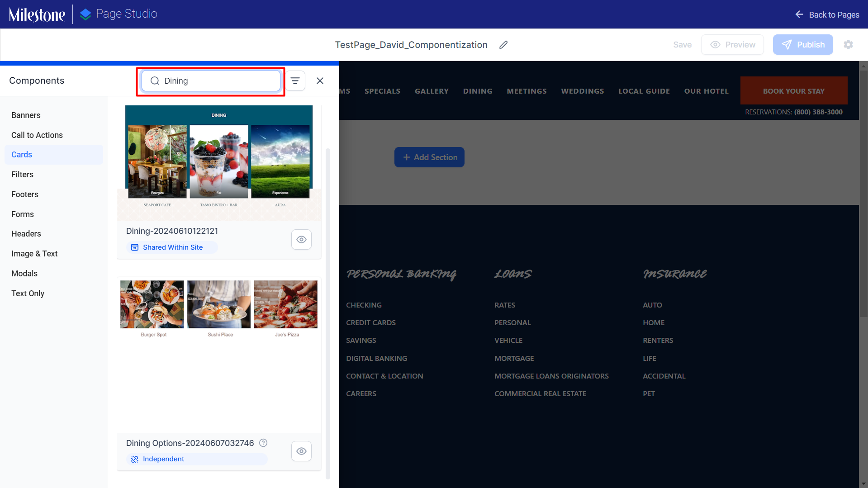Click the Milestone logo
This screenshot has height=488, width=868.
[x=37, y=14]
